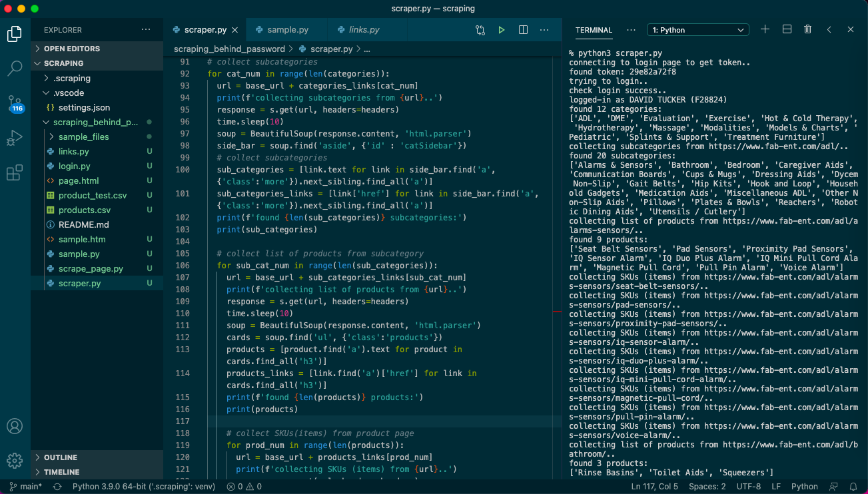
Task: Click line number 117 in gutter
Action: pos(183,421)
